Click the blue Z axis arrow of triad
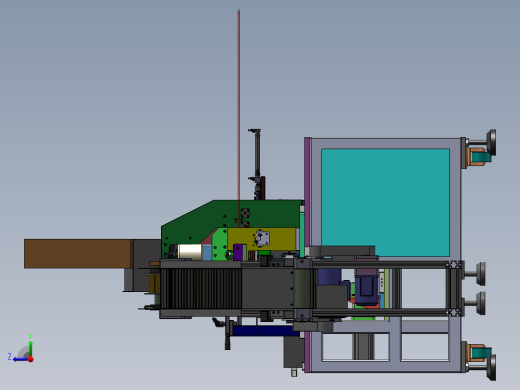The width and height of the screenshot is (520, 390). [x=21, y=359]
